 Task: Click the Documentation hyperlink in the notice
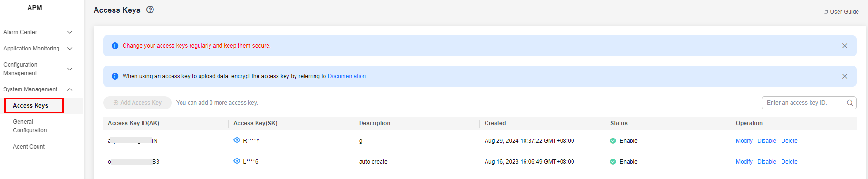click(347, 76)
